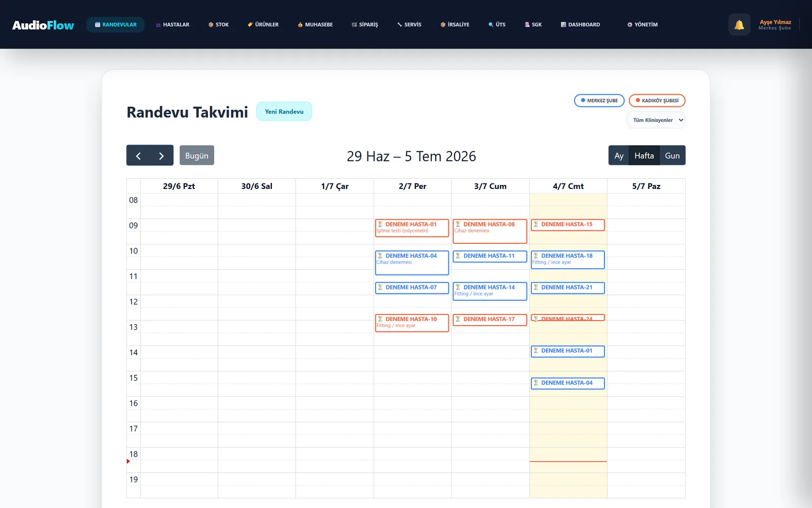
Task: Toggle Merkez Şube filter
Action: click(599, 101)
